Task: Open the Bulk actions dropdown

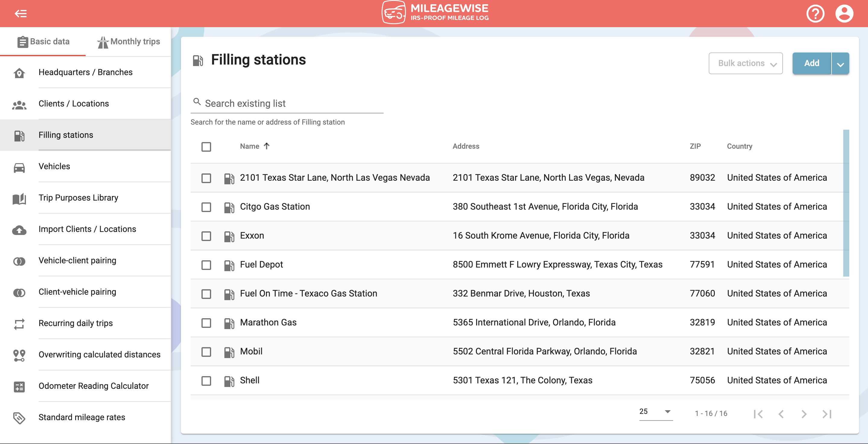Action: (x=745, y=63)
